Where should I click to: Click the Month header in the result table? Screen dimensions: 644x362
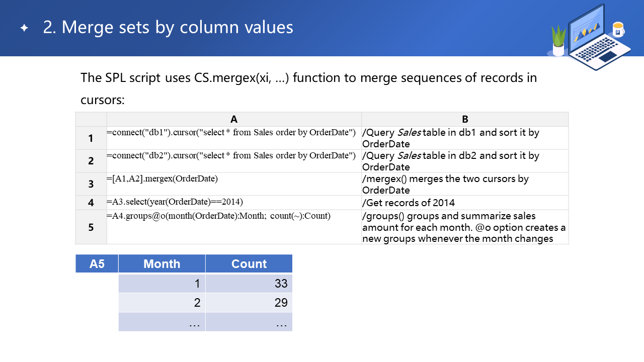pos(162,264)
